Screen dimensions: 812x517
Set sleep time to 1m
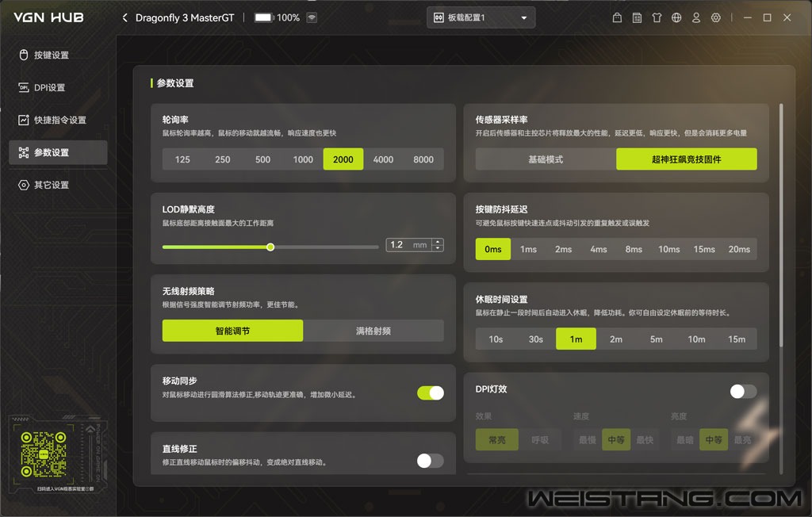pyautogui.click(x=576, y=339)
